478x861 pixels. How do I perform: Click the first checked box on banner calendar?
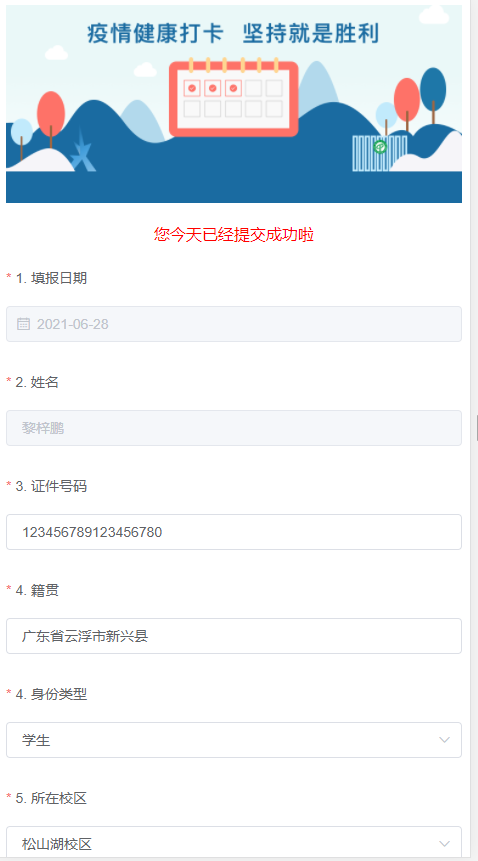tap(192, 88)
